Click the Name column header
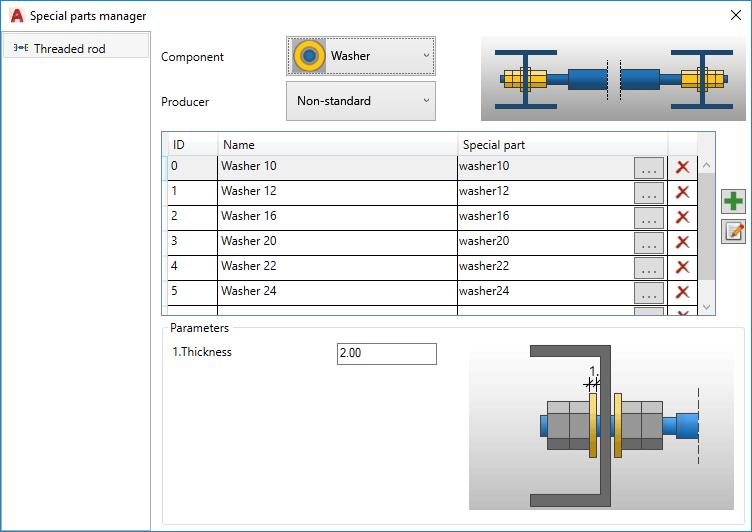This screenshot has width=752, height=532. coord(337,144)
